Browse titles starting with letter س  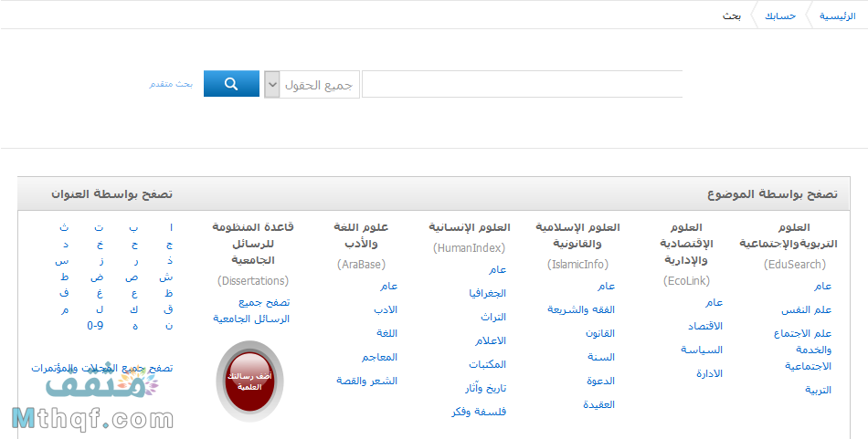pos(62,261)
